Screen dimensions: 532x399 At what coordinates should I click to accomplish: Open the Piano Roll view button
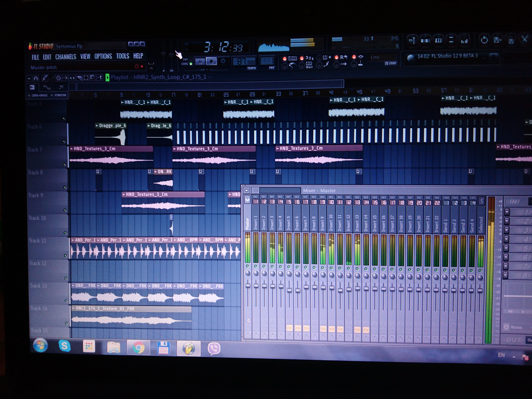click(x=438, y=40)
